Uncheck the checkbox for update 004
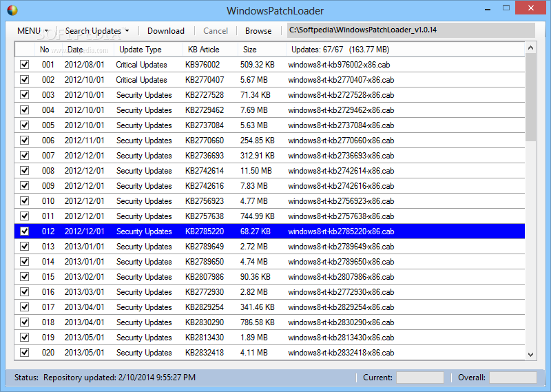This screenshot has width=551, height=392. pyautogui.click(x=24, y=110)
